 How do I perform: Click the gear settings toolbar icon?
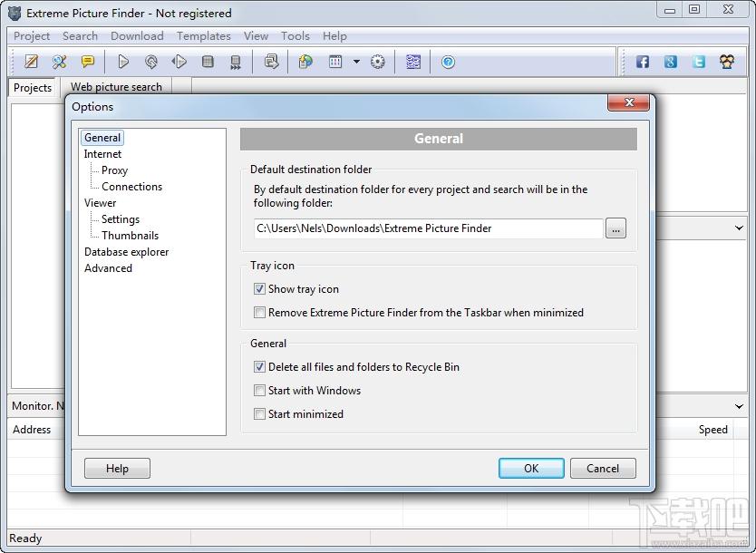pyautogui.click(x=378, y=62)
